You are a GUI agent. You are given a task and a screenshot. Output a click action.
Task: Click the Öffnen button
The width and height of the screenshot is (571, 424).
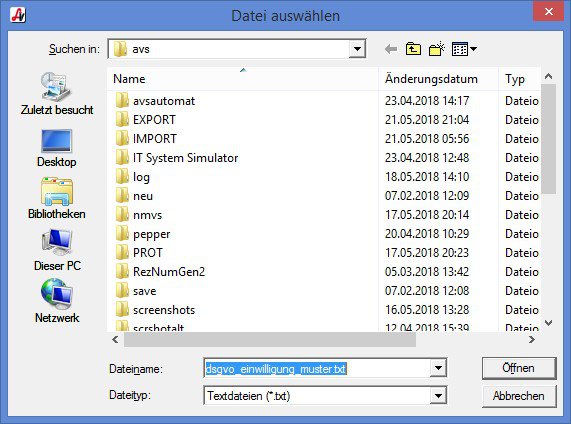coord(519,368)
